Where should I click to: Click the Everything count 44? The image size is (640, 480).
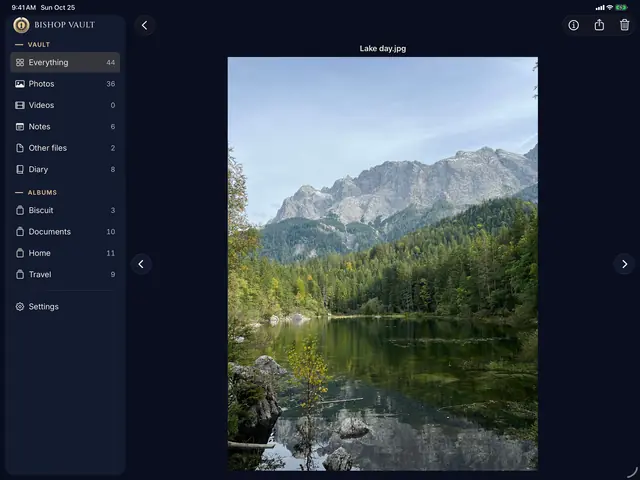pyautogui.click(x=111, y=62)
